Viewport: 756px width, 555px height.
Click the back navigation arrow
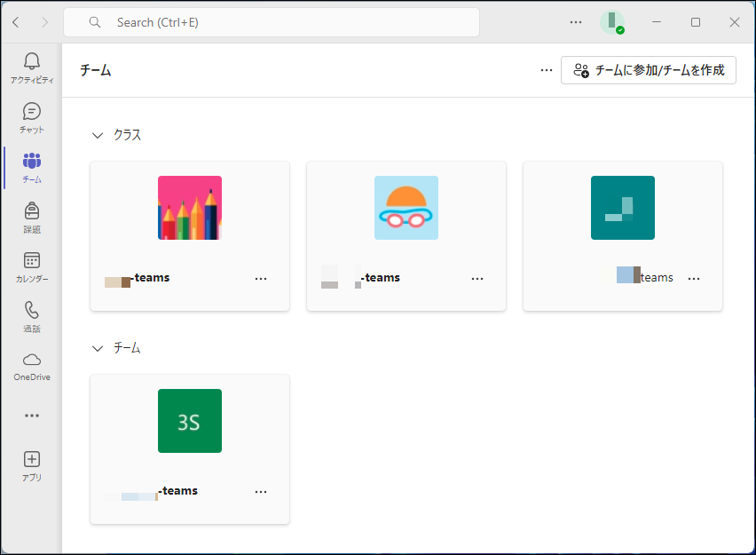(x=16, y=22)
